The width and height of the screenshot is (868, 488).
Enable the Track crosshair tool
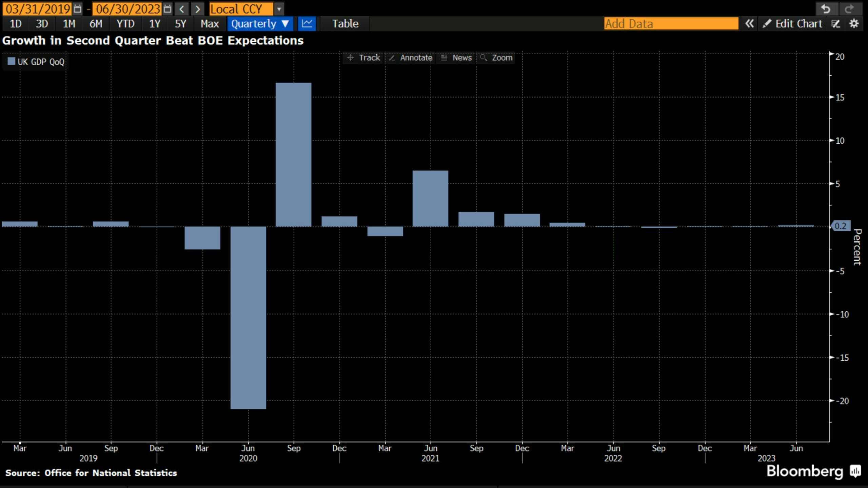point(363,58)
